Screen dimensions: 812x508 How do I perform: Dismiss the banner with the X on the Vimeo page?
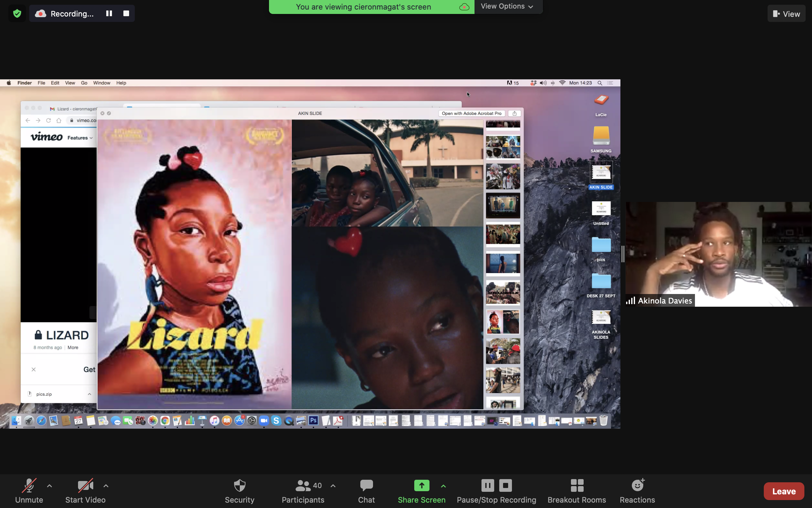tap(34, 370)
